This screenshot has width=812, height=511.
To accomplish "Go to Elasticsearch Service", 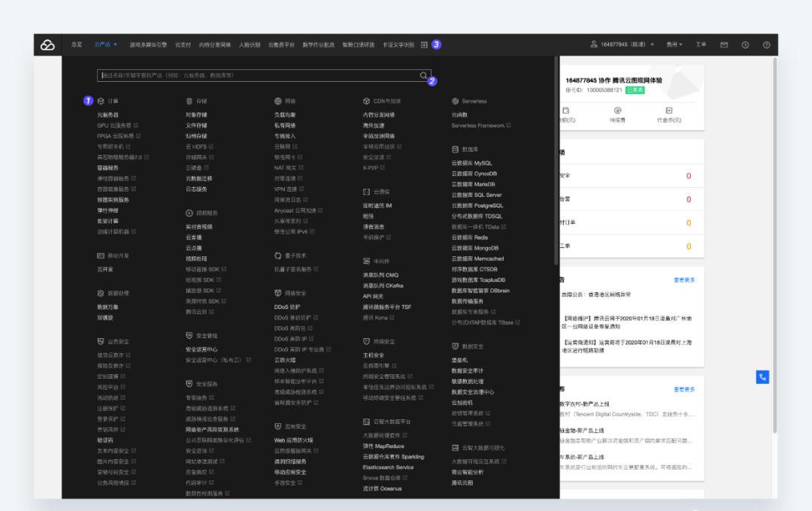I will point(389,467).
